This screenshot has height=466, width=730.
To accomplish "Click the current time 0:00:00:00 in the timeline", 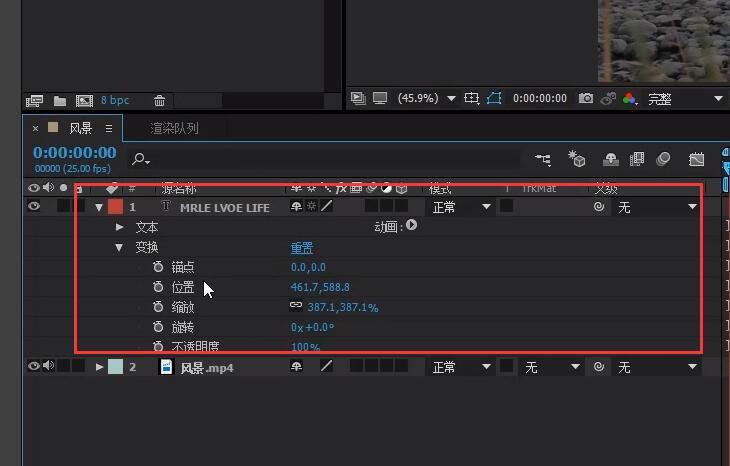I will [x=74, y=152].
